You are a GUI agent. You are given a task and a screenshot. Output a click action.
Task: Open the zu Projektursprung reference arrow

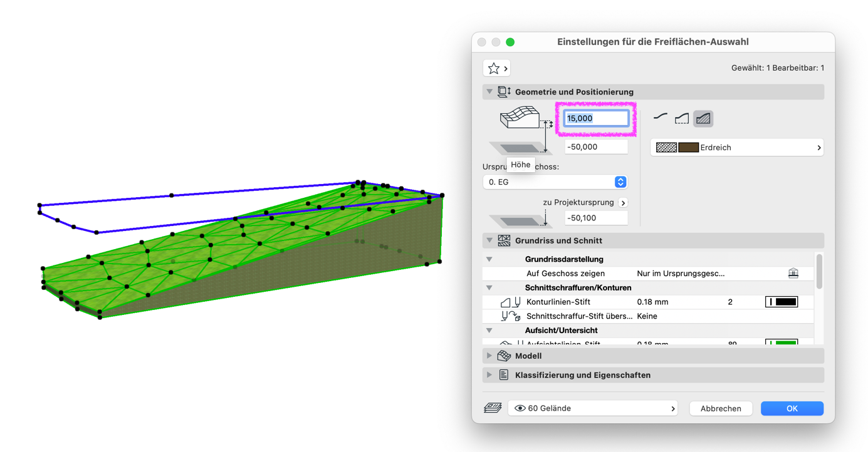(623, 203)
